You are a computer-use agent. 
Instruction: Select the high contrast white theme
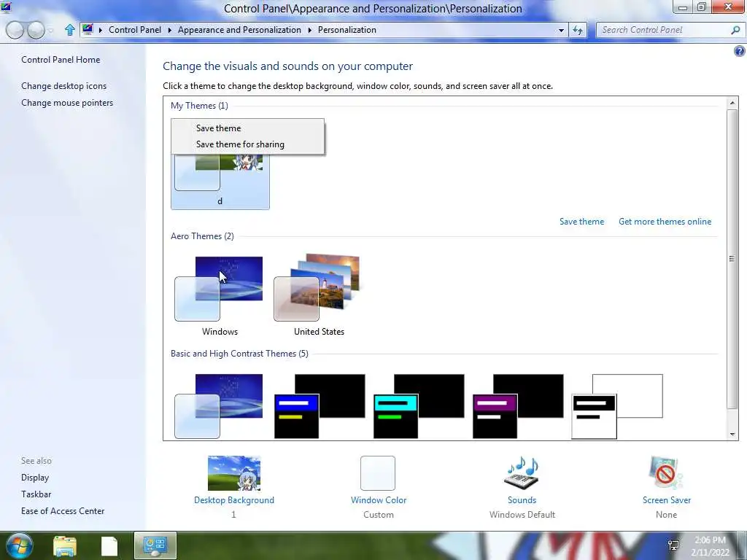click(617, 406)
